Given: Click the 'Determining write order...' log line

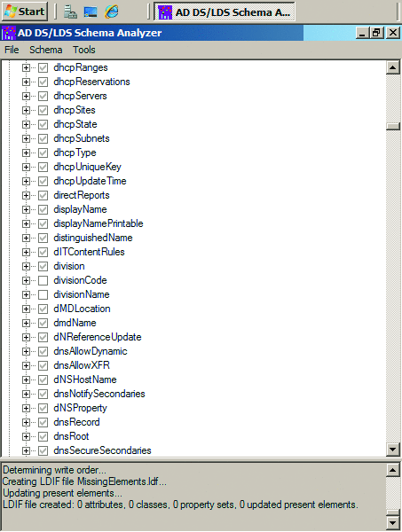Looking at the screenshot, I should tap(54, 470).
